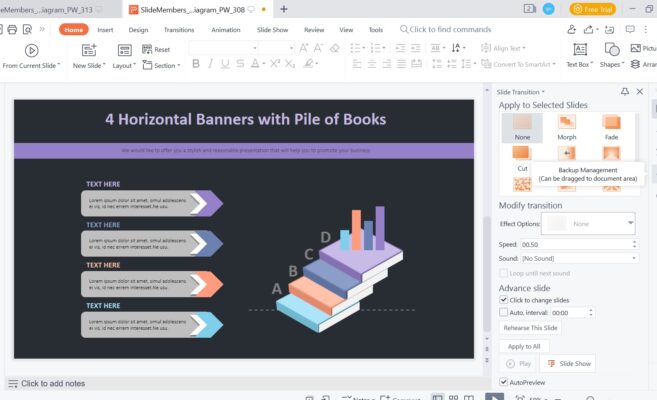The image size is (657, 400).
Task: Open the Home tab
Action: pos(74,30)
